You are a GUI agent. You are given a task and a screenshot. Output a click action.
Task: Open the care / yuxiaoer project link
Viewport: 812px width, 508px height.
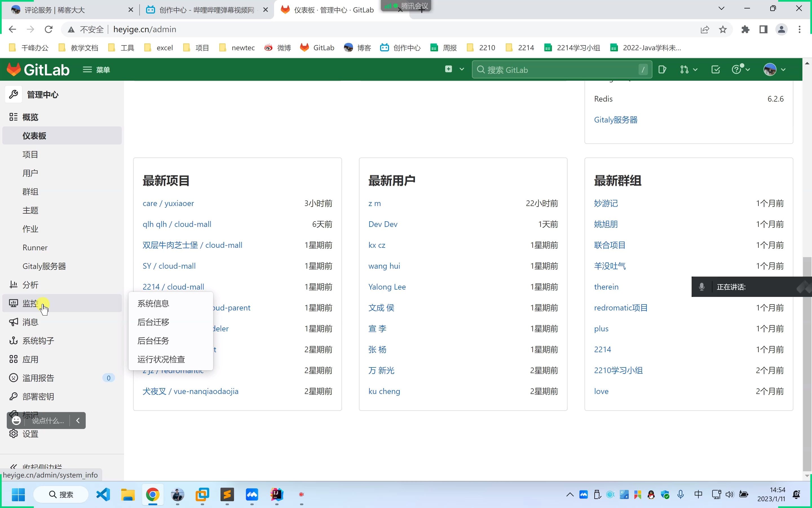click(x=168, y=203)
